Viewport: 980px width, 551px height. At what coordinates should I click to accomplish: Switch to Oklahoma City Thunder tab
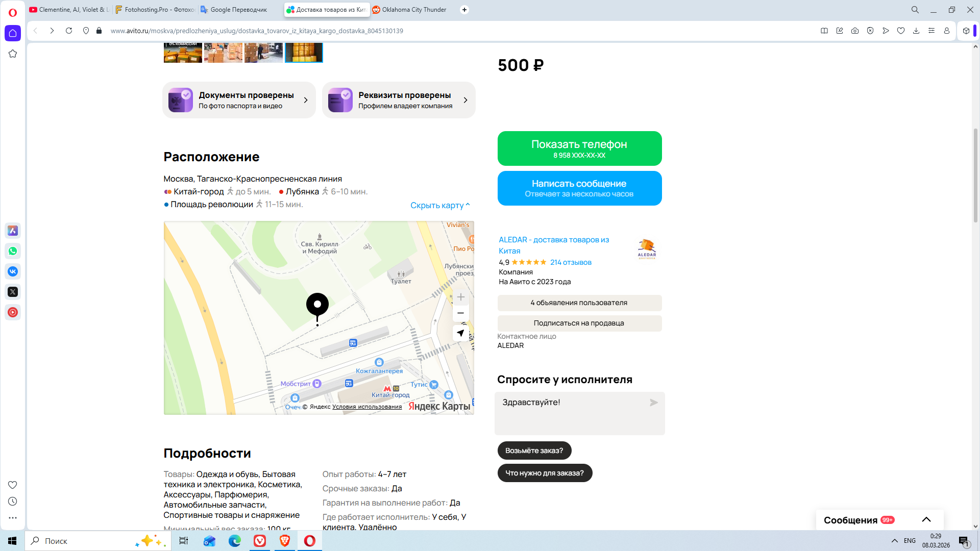tap(413, 10)
